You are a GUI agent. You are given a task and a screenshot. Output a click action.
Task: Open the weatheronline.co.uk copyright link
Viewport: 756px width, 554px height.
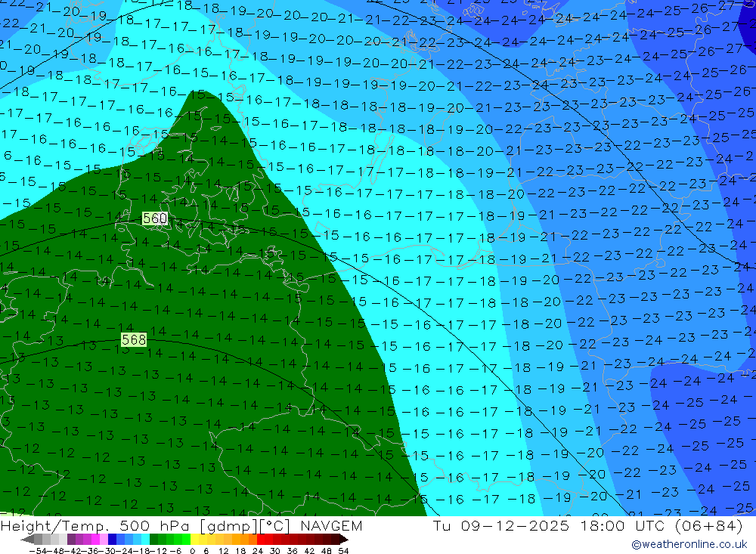(x=689, y=544)
